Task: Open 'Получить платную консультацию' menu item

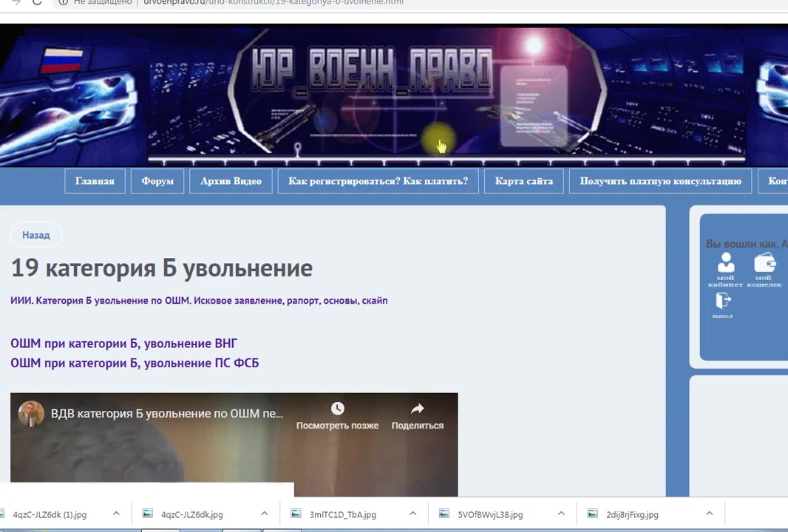Action: pyautogui.click(x=660, y=181)
